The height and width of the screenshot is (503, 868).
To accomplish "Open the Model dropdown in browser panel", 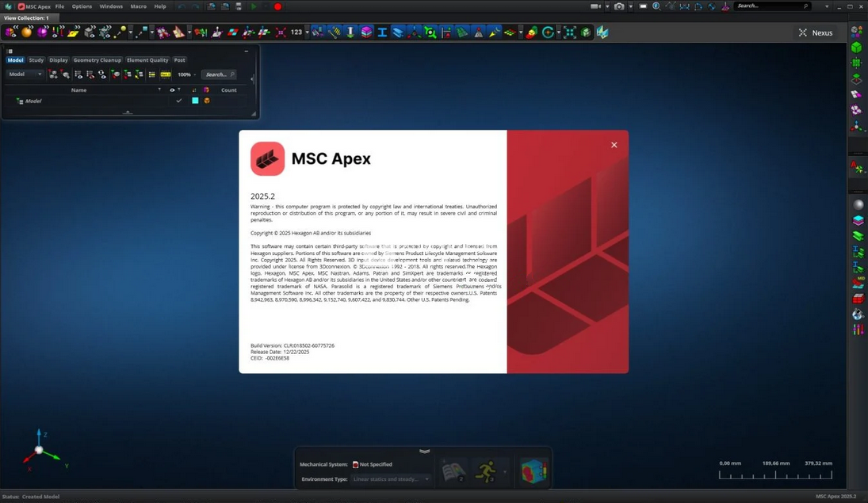I will [x=25, y=74].
